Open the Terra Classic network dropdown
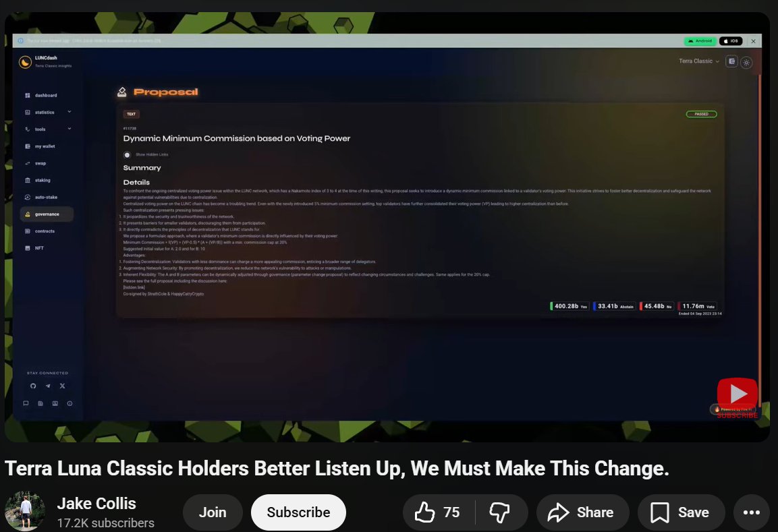The width and height of the screenshot is (778, 532). coord(698,61)
